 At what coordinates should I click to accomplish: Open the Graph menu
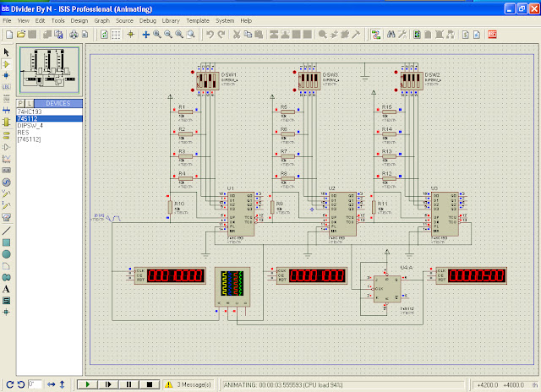click(x=101, y=20)
